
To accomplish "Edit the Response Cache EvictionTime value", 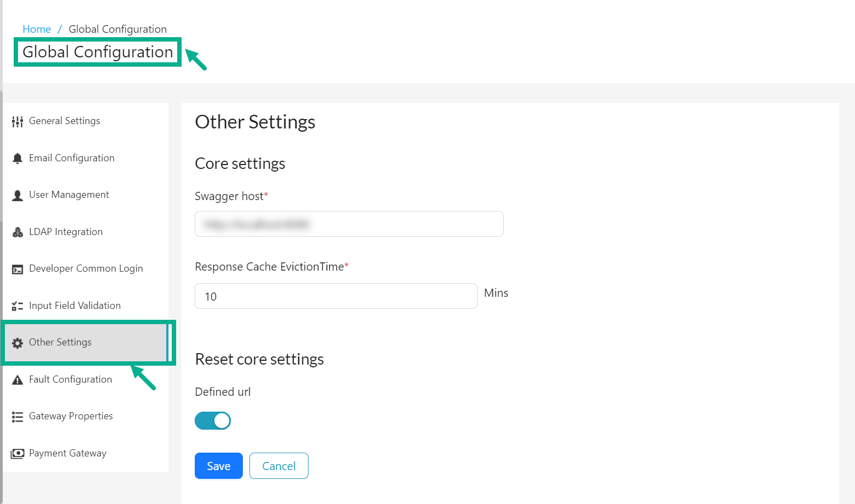I will tap(335, 296).
